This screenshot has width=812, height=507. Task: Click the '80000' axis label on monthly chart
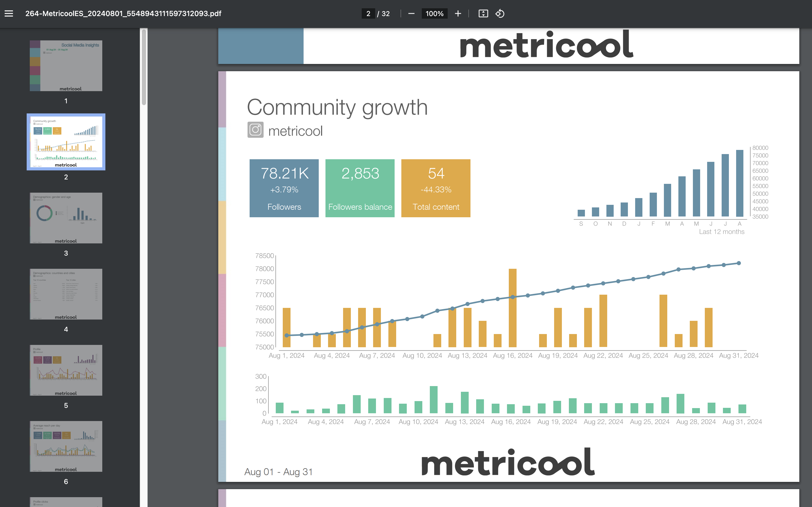coord(760,148)
